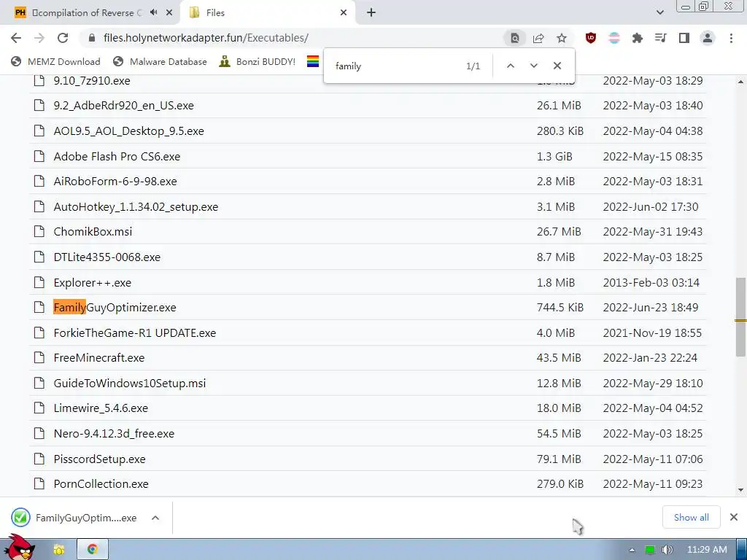Screen dimensions: 747x560
Task: Close the downloads shelf
Action: click(734, 517)
